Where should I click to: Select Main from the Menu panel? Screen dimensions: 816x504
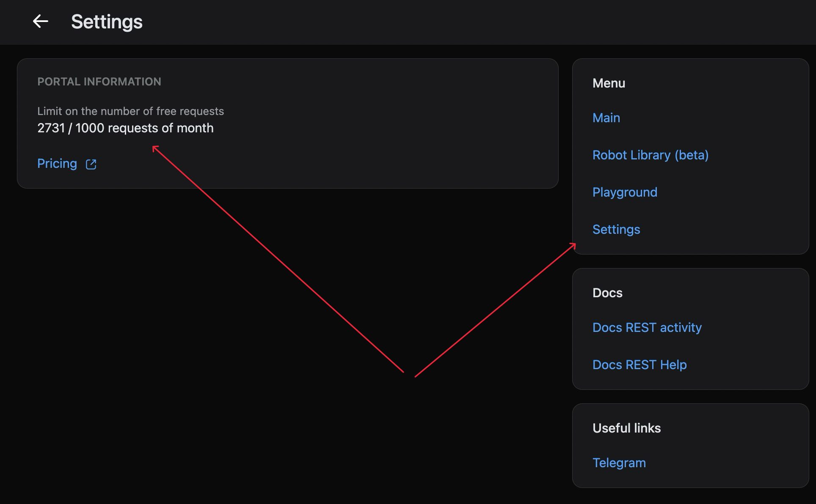[606, 118]
